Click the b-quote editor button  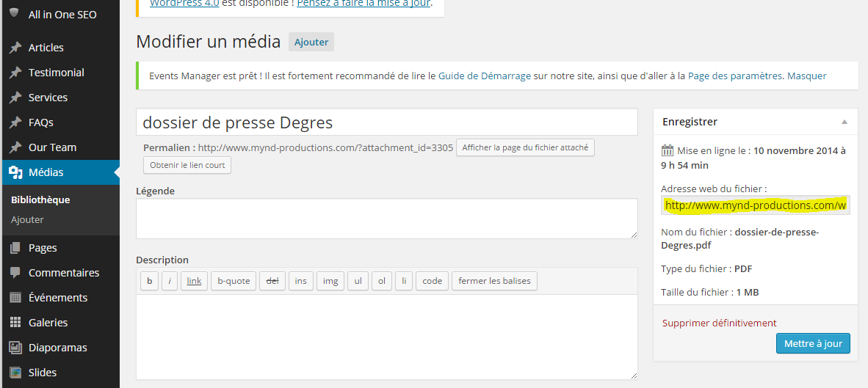coord(234,281)
